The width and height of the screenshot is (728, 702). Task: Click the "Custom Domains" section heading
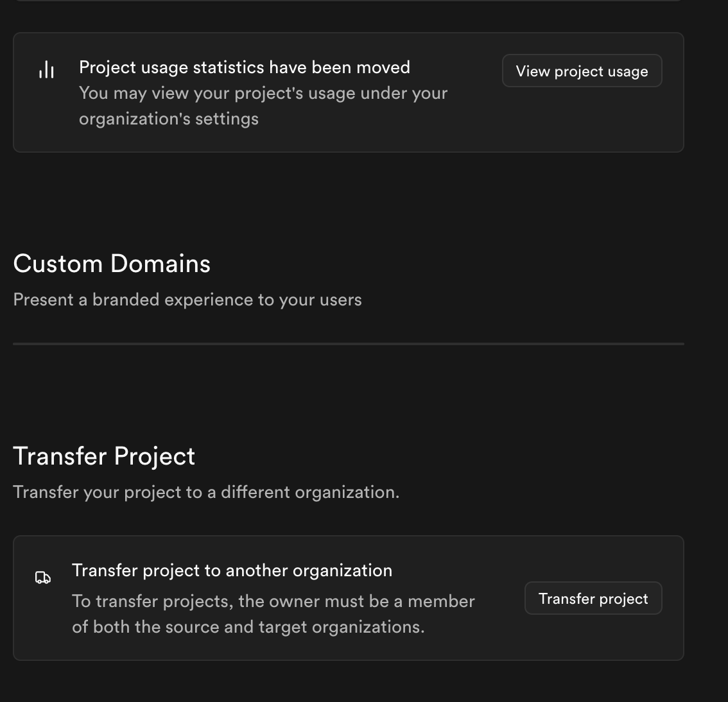tap(112, 264)
